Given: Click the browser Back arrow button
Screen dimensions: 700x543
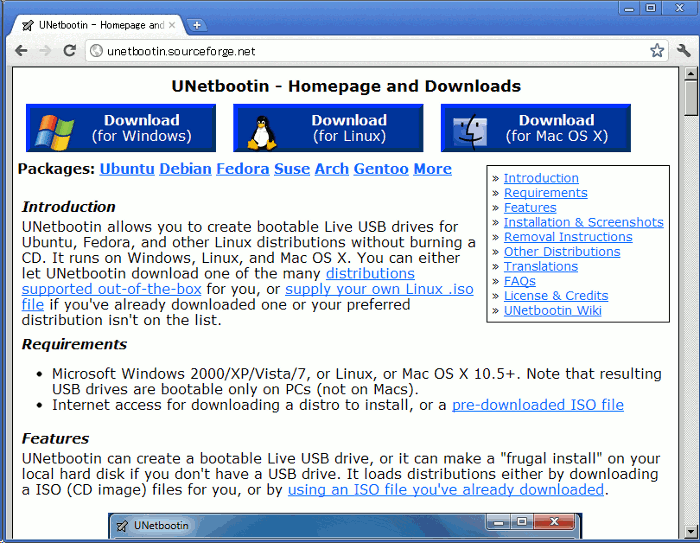Looking at the screenshot, I should pos(21,50).
